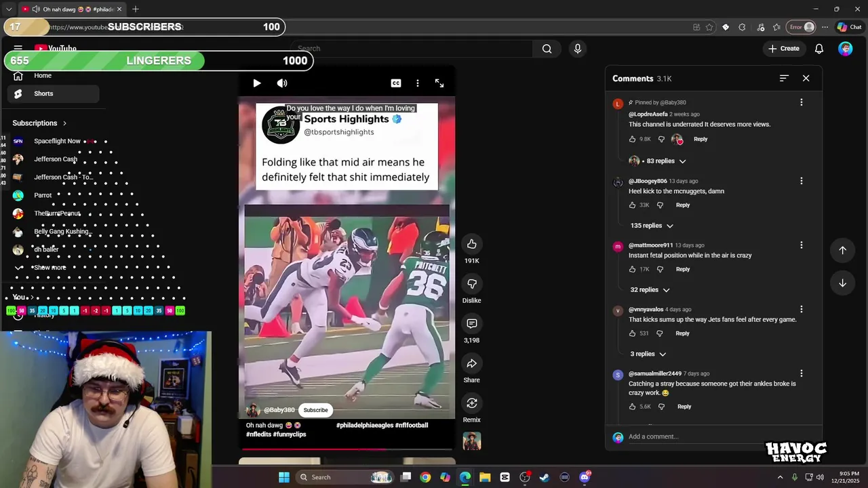This screenshot has height=488, width=868.
Task: Open the #philadelphiaeagles hashtag
Action: [x=364, y=425]
